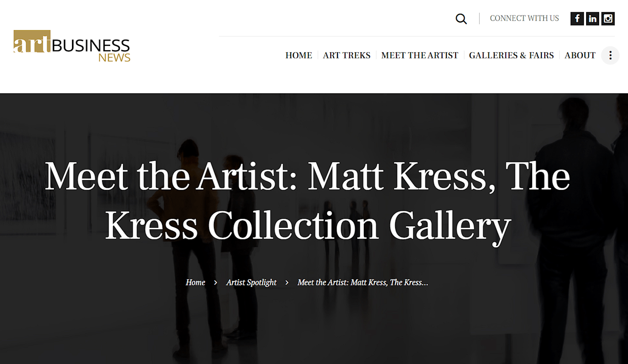Click the Instagram social icon

[608, 18]
